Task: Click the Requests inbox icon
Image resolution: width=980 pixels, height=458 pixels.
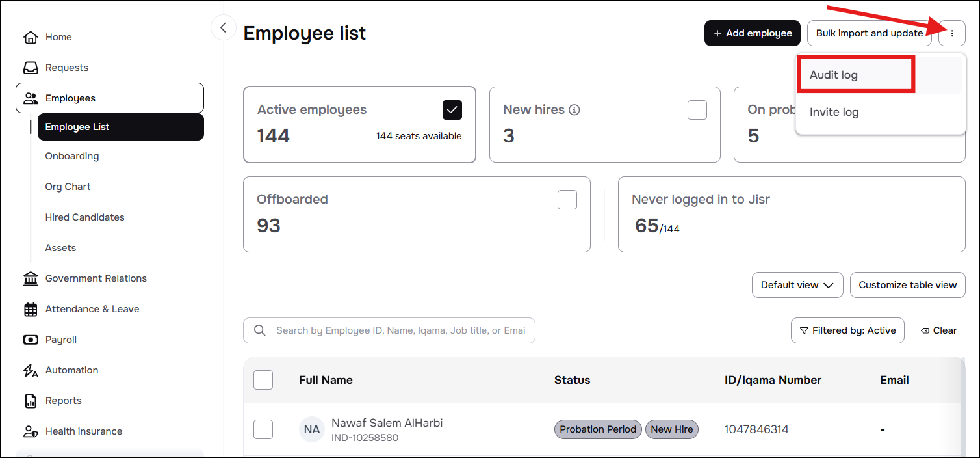Action: click(31, 68)
